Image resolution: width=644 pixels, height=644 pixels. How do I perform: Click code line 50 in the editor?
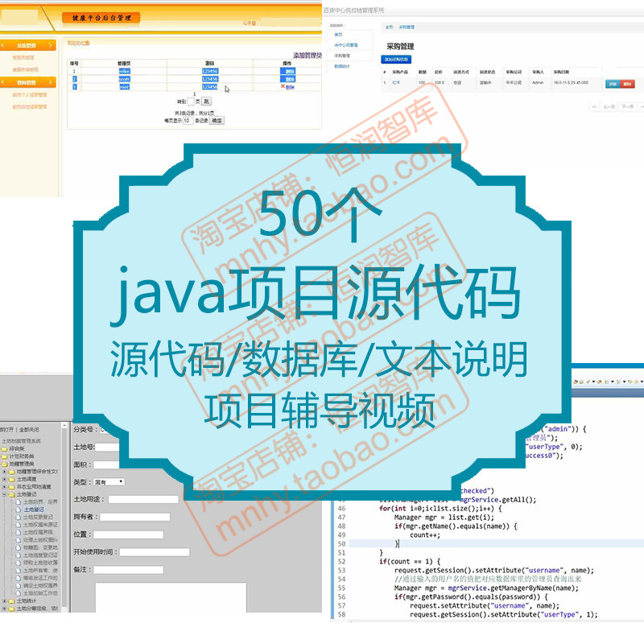coord(496,544)
